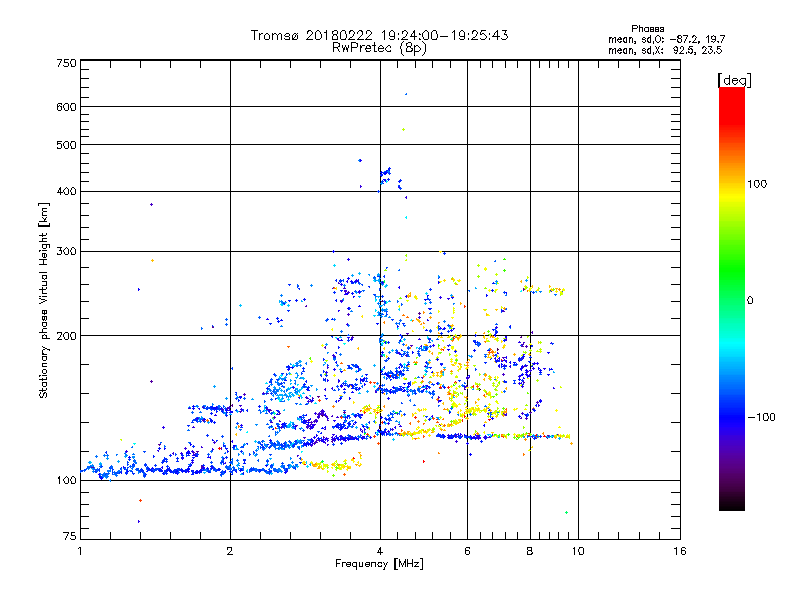The image size is (800, 600).
Task: Click the black bottom of the phase colorbar
Action: [x=732, y=503]
